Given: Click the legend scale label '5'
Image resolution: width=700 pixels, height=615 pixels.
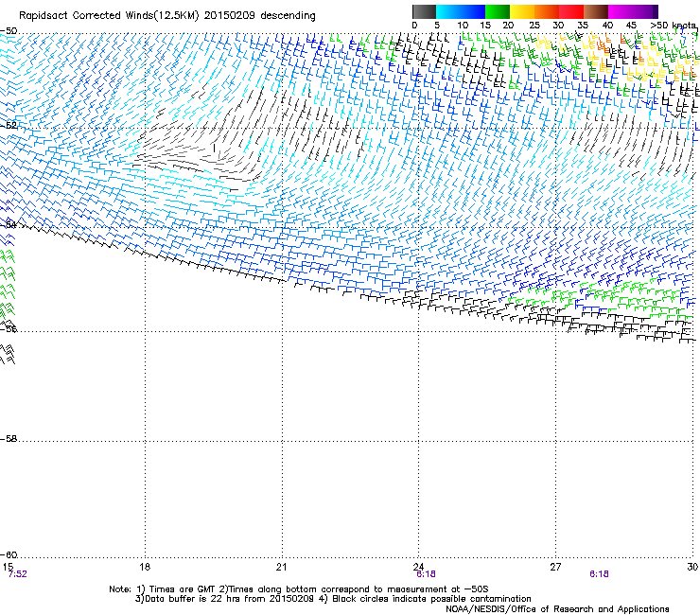Looking at the screenshot, I should [437, 25].
